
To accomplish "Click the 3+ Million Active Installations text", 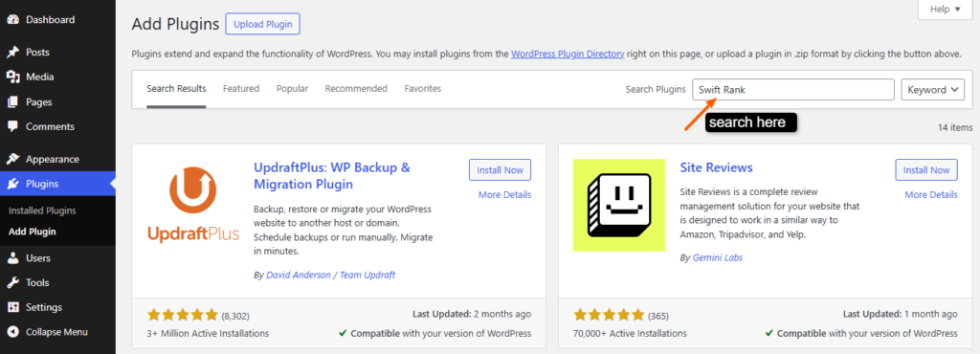I will tap(208, 333).
